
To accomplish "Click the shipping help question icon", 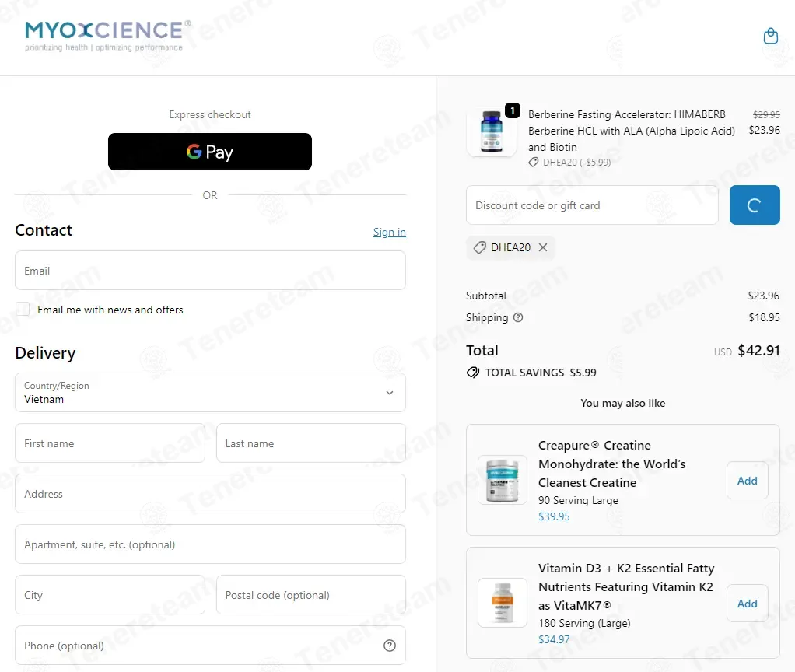I will pos(518,318).
